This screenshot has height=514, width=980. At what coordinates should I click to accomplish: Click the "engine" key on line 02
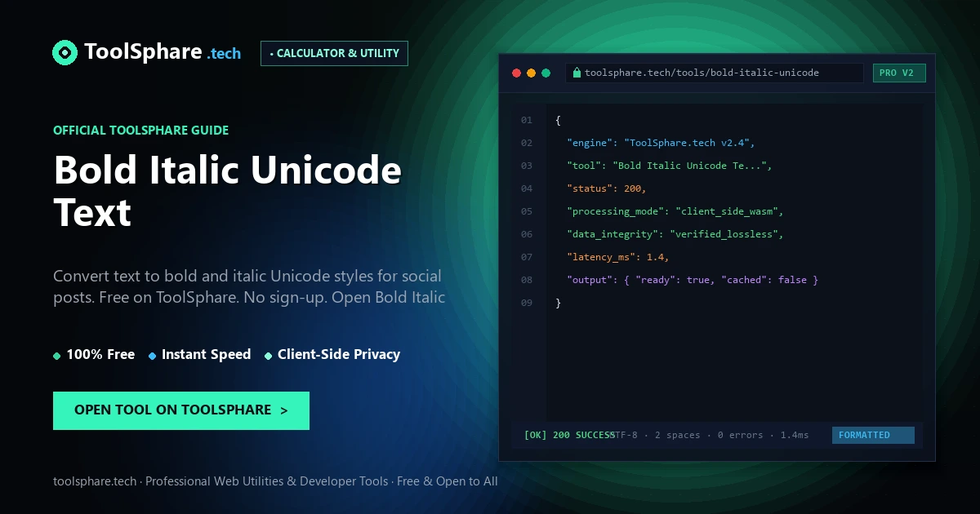(x=588, y=143)
